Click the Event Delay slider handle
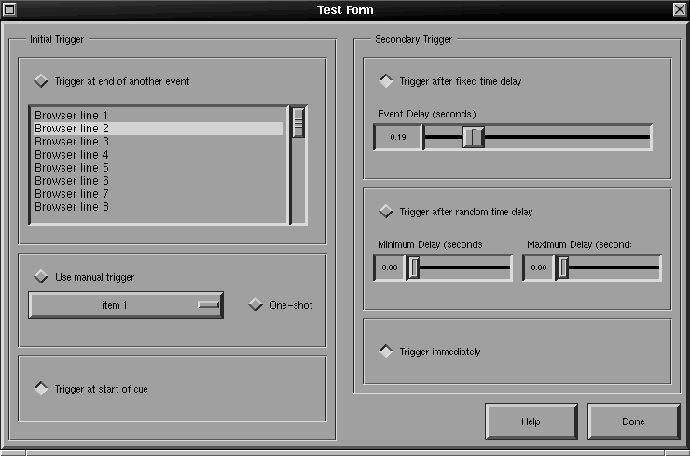The width and height of the screenshot is (690, 456). (473, 137)
